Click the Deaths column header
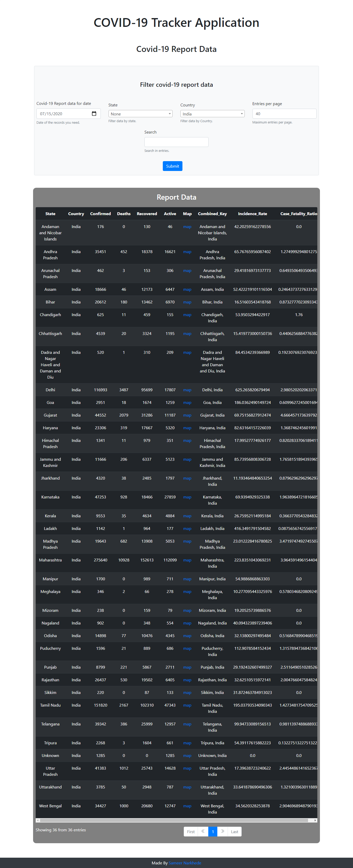 pos(124,214)
